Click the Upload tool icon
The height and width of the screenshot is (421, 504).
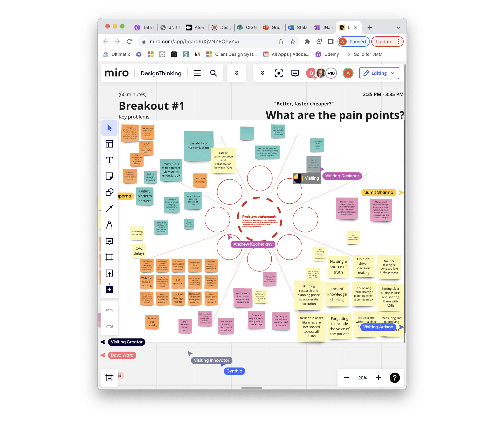(110, 273)
